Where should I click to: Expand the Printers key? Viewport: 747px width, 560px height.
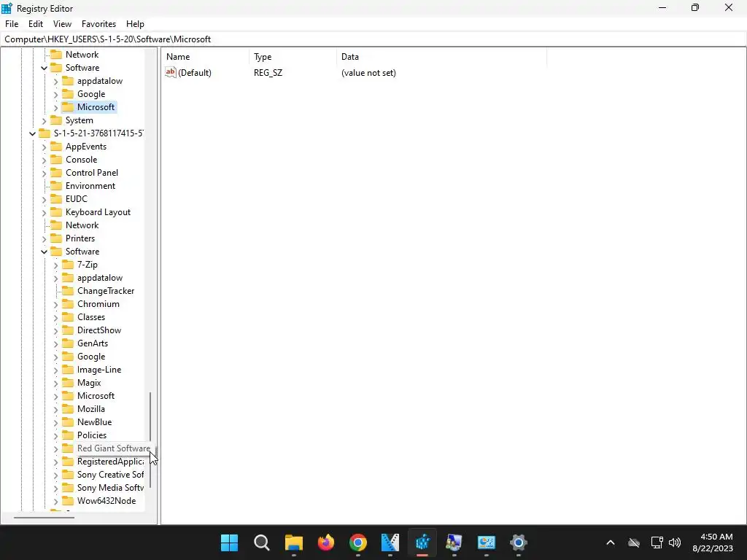coord(44,239)
